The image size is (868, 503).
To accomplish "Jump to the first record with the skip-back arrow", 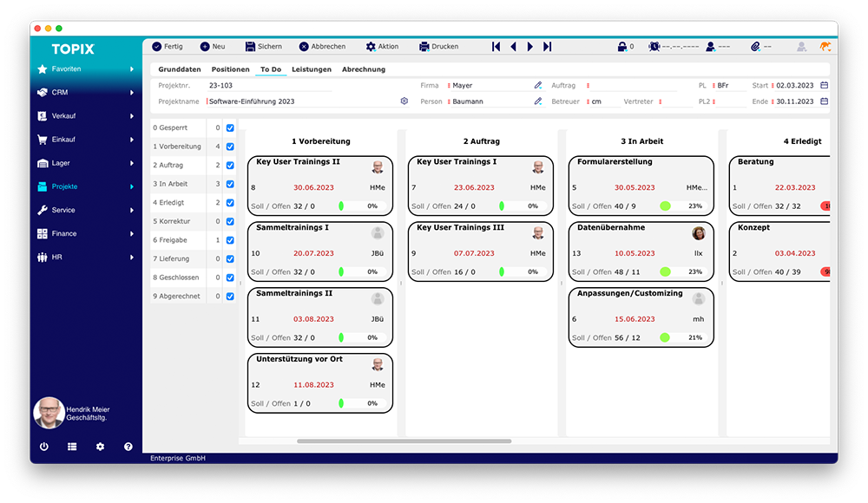I will pyautogui.click(x=496, y=47).
